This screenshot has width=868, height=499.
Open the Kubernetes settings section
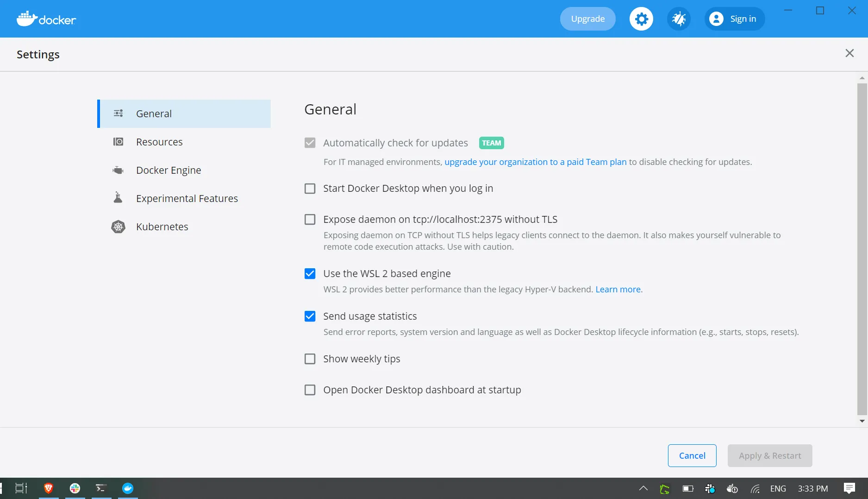[184, 227]
